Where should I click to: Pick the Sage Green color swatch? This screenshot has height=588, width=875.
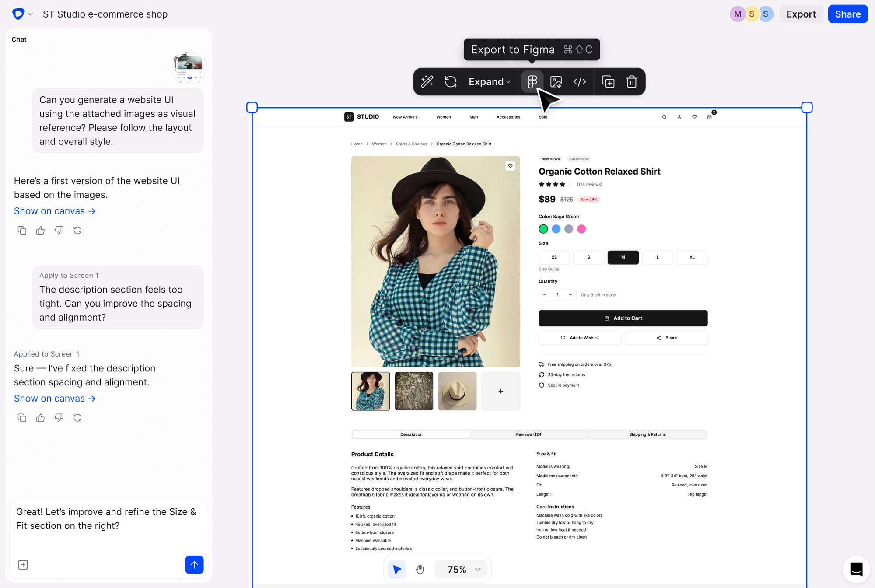point(543,229)
